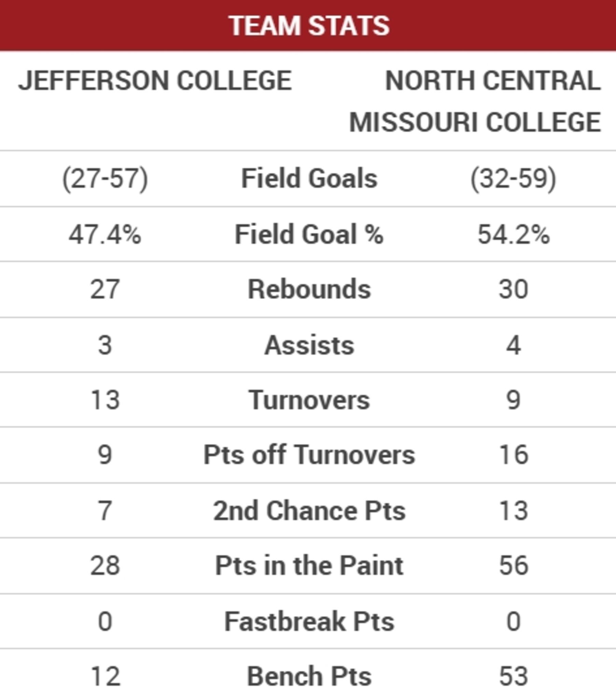The width and height of the screenshot is (616, 700).
Task: Click Jefferson College's field goals value (27-57)
Action: pyautogui.click(x=105, y=179)
